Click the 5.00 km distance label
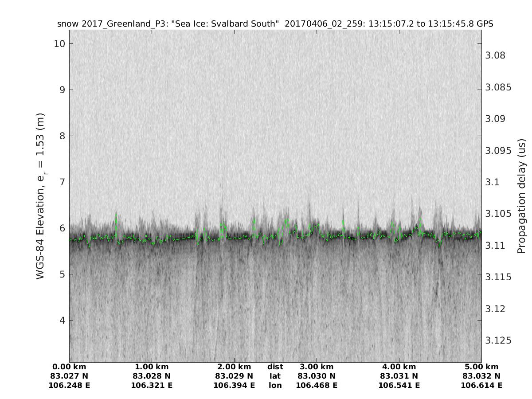The image size is (532, 399). [481, 367]
